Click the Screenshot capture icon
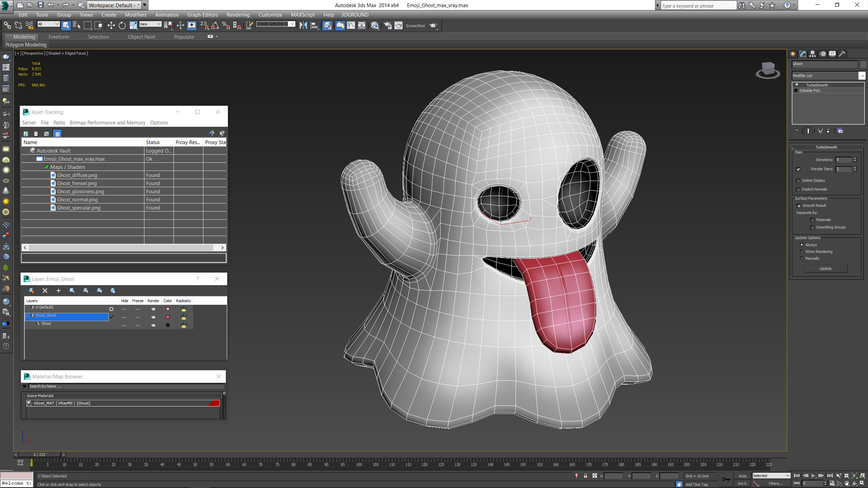Image resolution: width=868 pixels, height=488 pixels. tap(434, 25)
